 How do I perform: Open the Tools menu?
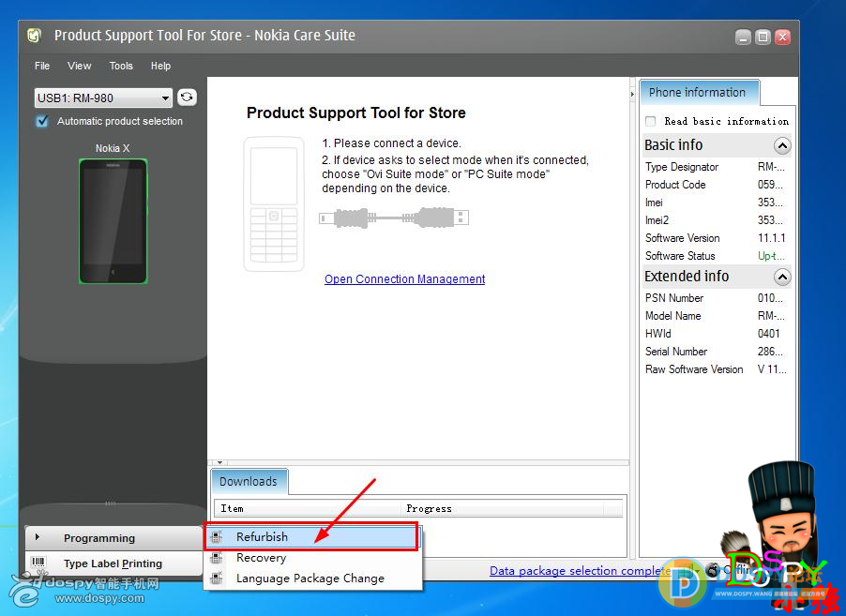pos(121,66)
